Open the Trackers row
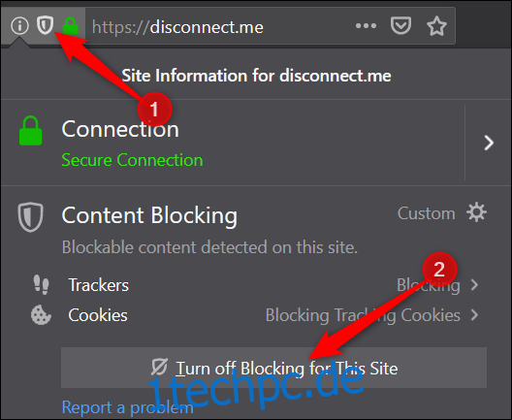 pyautogui.click(x=255, y=285)
